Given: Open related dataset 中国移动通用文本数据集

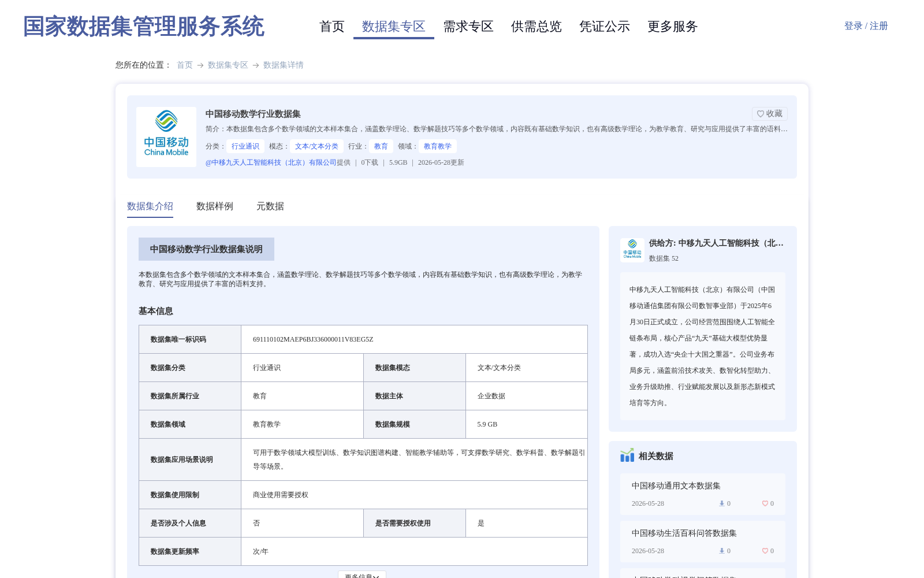Looking at the screenshot, I should (x=676, y=486).
